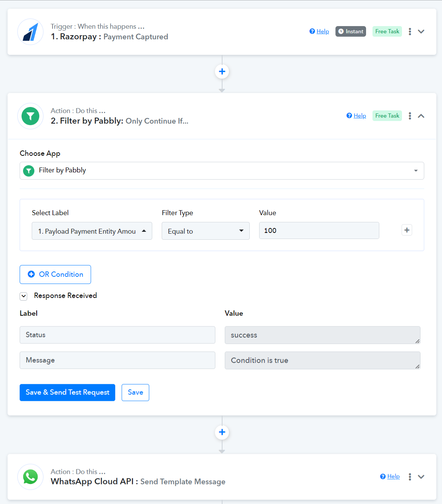Click the Value field containing 100
The width and height of the screenshot is (442, 504).
pos(319,231)
